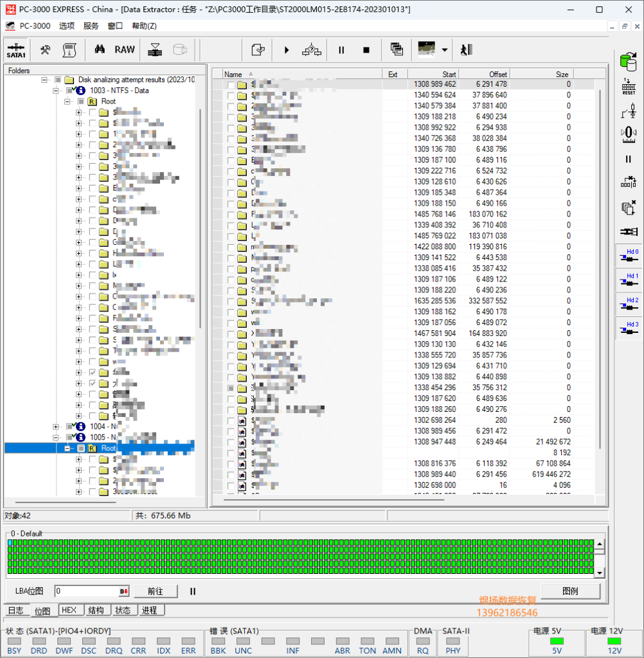Viewport: 644px width, 658px height.
Task: Expand the 1004 partition node
Action: coord(55,427)
